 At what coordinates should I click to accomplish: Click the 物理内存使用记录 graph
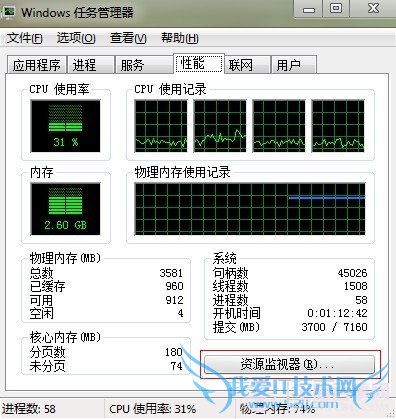click(x=250, y=209)
